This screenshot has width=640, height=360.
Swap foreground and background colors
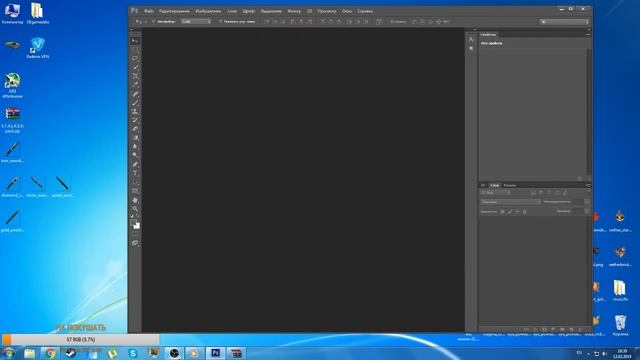click(138, 215)
